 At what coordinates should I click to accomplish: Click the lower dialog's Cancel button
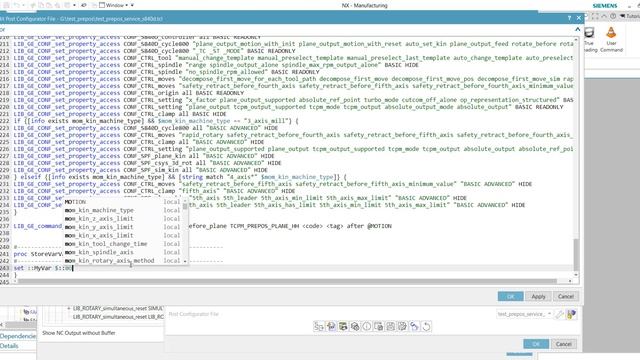(x=563, y=344)
